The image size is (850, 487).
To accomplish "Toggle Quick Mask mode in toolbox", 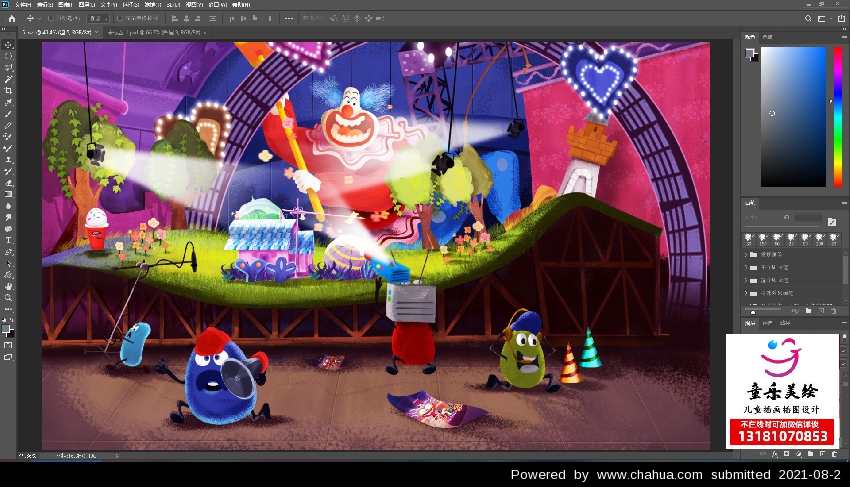I will pyautogui.click(x=8, y=345).
